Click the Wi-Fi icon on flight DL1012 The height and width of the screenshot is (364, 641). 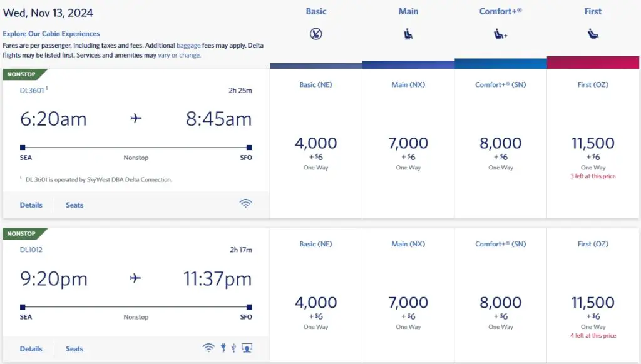coord(208,348)
